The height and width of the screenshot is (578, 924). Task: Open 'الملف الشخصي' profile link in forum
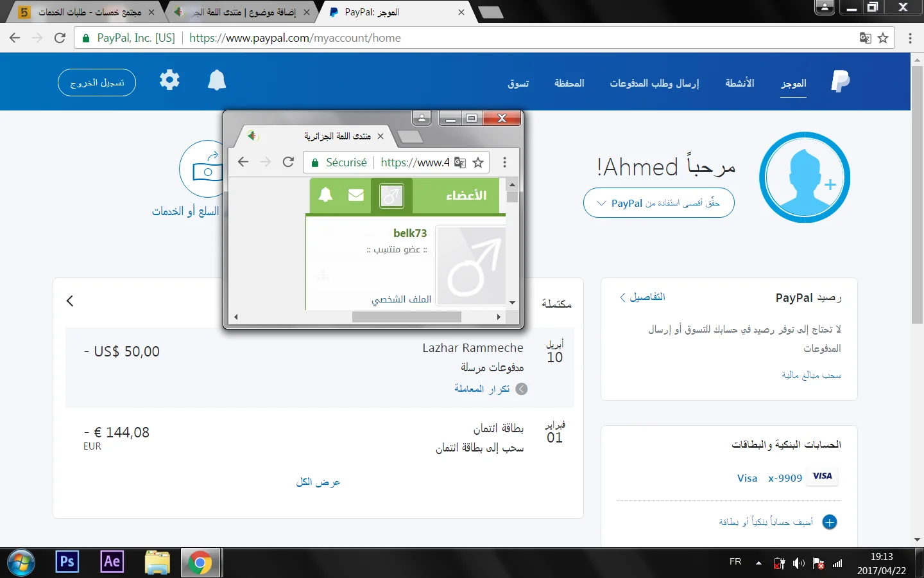click(402, 299)
